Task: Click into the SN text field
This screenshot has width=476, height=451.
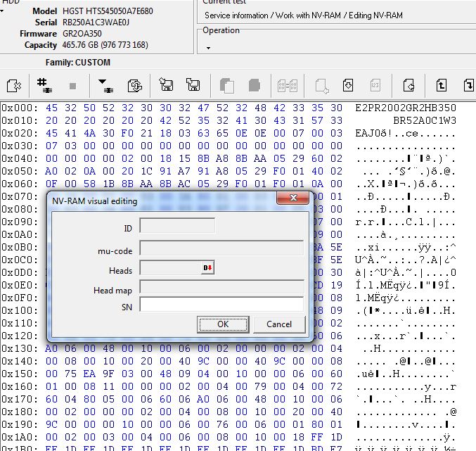Action: (x=221, y=305)
